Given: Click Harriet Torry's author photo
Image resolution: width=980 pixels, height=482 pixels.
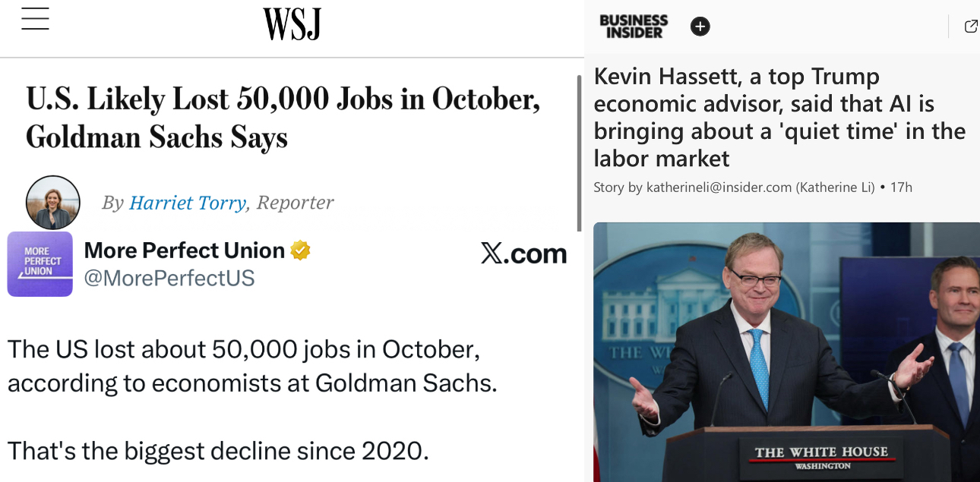Looking at the screenshot, I should point(52,203).
